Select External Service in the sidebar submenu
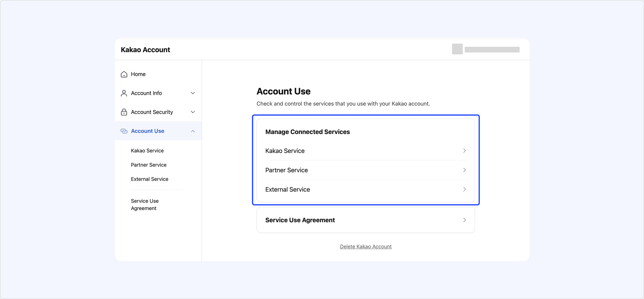Image resolution: width=644 pixels, height=299 pixels. click(x=150, y=179)
